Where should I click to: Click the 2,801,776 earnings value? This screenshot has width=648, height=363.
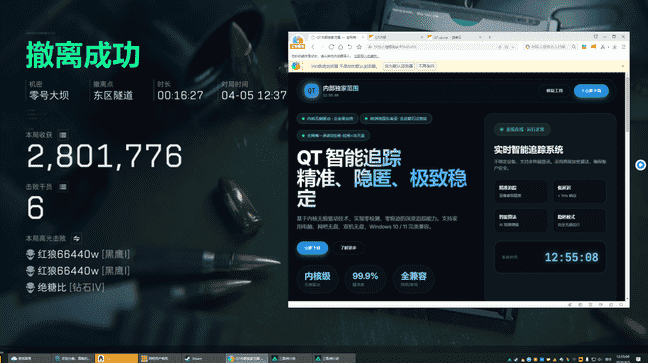[104, 156]
